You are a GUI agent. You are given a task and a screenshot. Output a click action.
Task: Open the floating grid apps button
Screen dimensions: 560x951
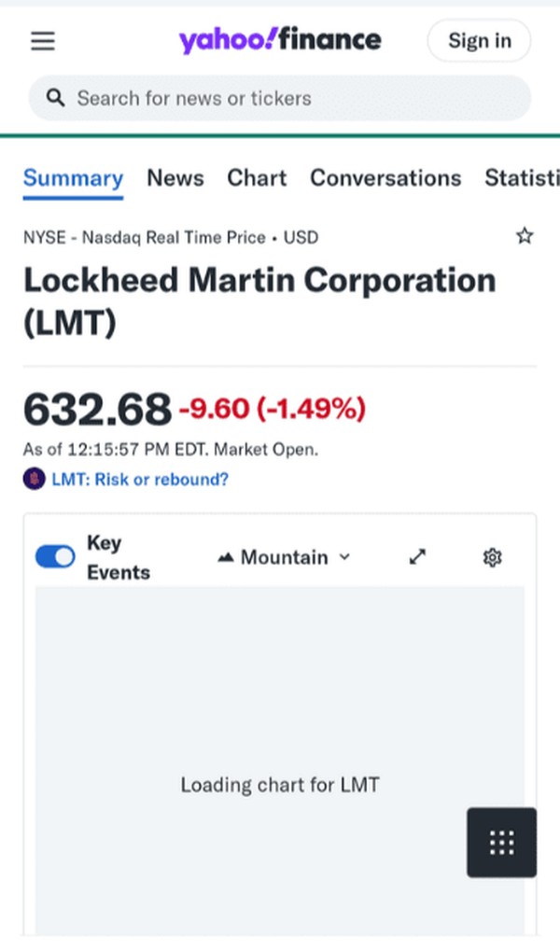point(501,842)
